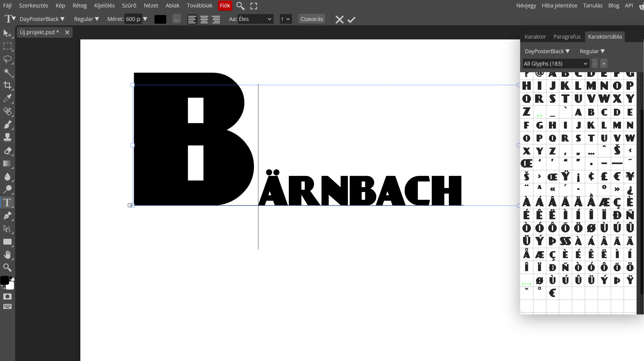Select the Type tool in toolbar
The width and height of the screenshot is (644, 361).
click(x=7, y=203)
